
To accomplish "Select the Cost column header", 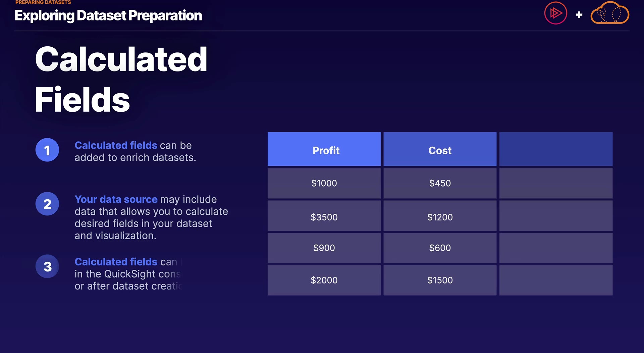I will click(440, 149).
